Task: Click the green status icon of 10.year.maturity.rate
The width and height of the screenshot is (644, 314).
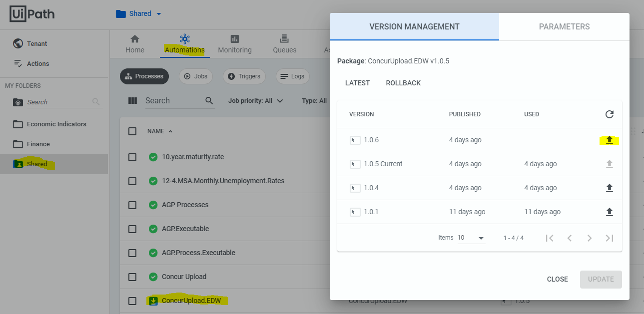Action: click(x=153, y=157)
